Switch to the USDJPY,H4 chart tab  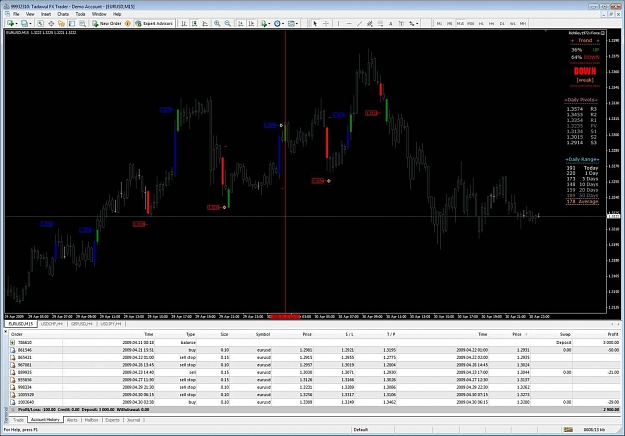pyautogui.click(x=111, y=324)
